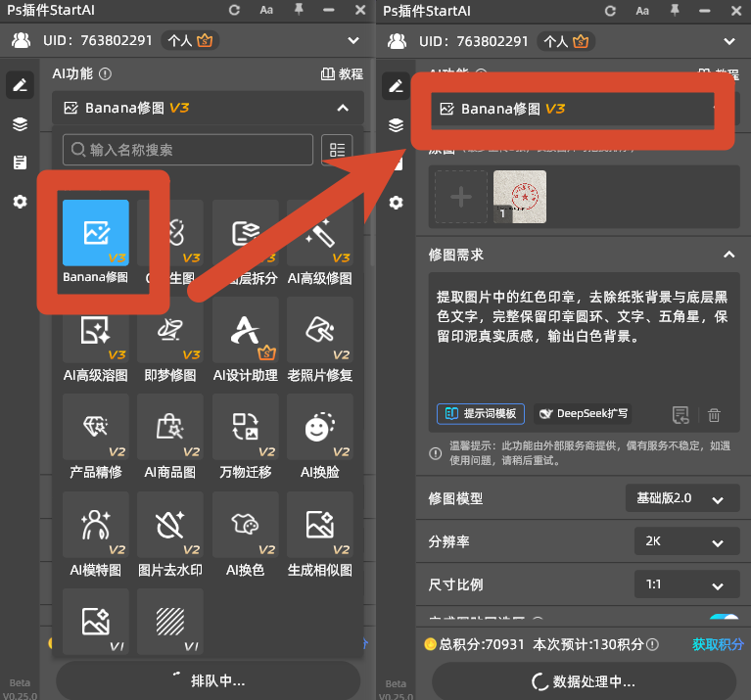
Task: Open the AI设计助理 tool tile
Action: click(x=245, y=330)
